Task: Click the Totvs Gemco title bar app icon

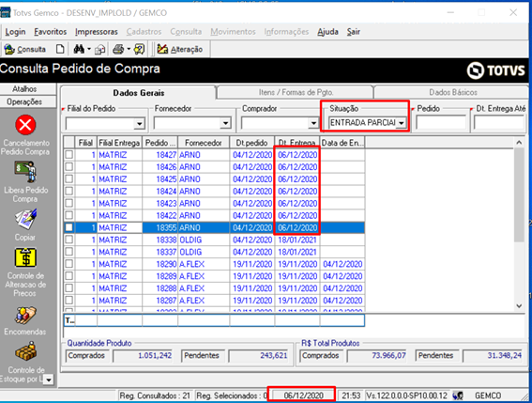Action: coord(6,13)
